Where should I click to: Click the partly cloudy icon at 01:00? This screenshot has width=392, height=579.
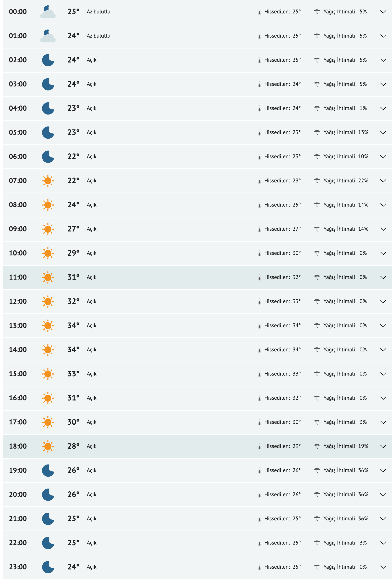point(48,36)
